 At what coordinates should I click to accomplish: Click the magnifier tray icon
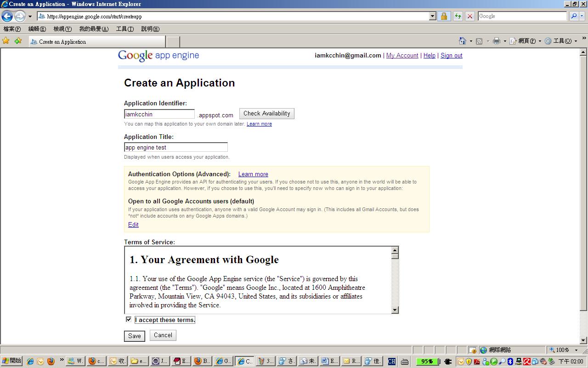502,361
